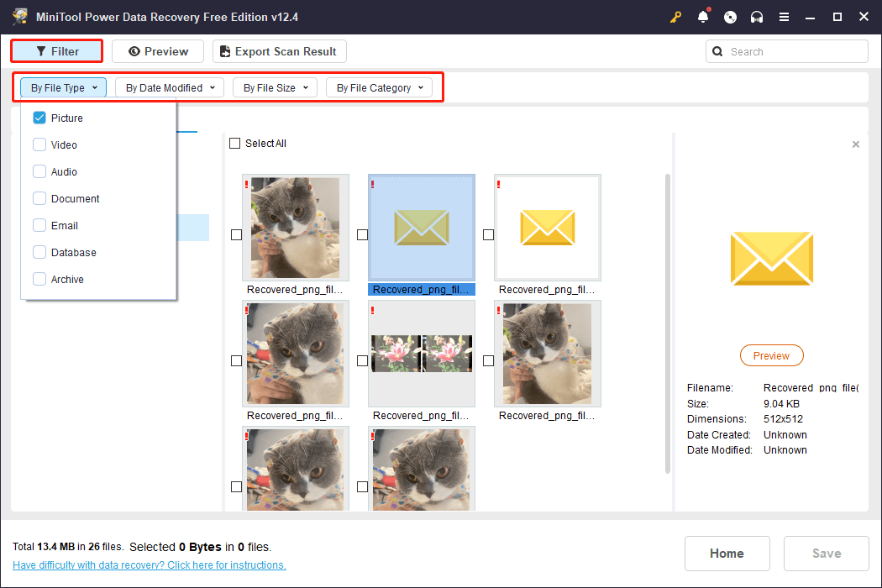
Task: Tick the Select All checkbox
Action: click(x=234, y=144)
